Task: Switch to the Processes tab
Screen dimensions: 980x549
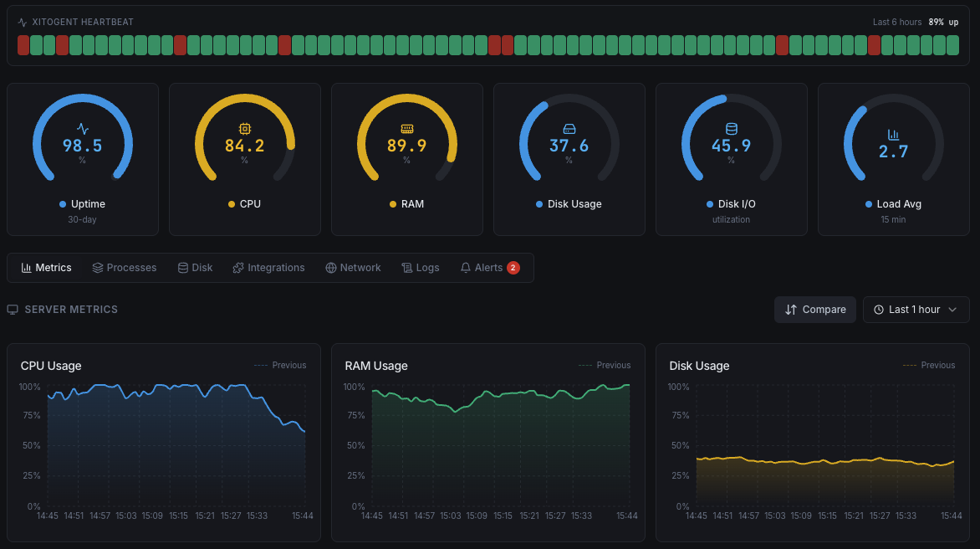Action: click(124, 267)
